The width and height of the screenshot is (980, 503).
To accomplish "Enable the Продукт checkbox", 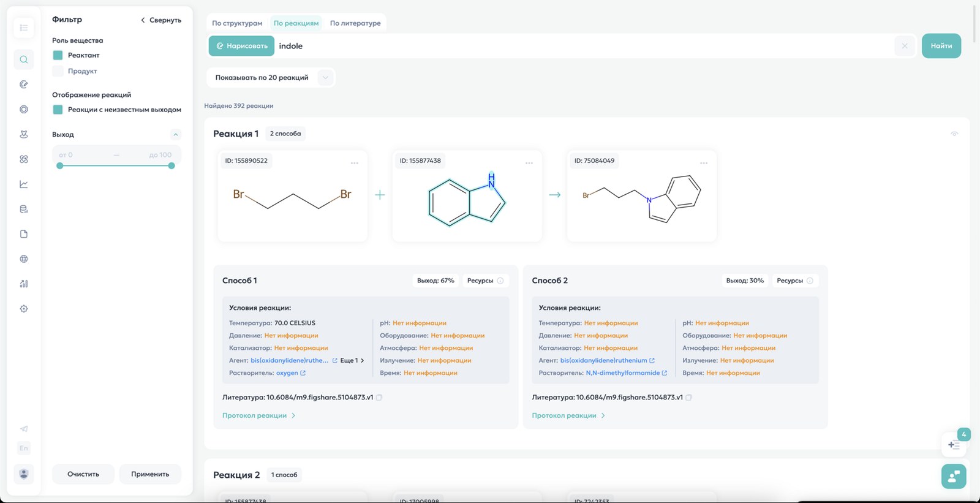I will pos(58,71).
